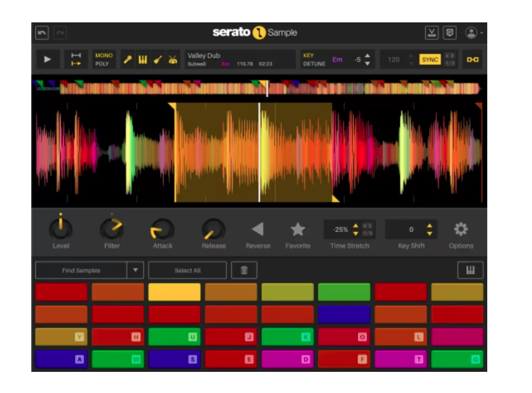Viewport: 532px width, 393px height.
Task: Click Select All button
Action: 187,270
